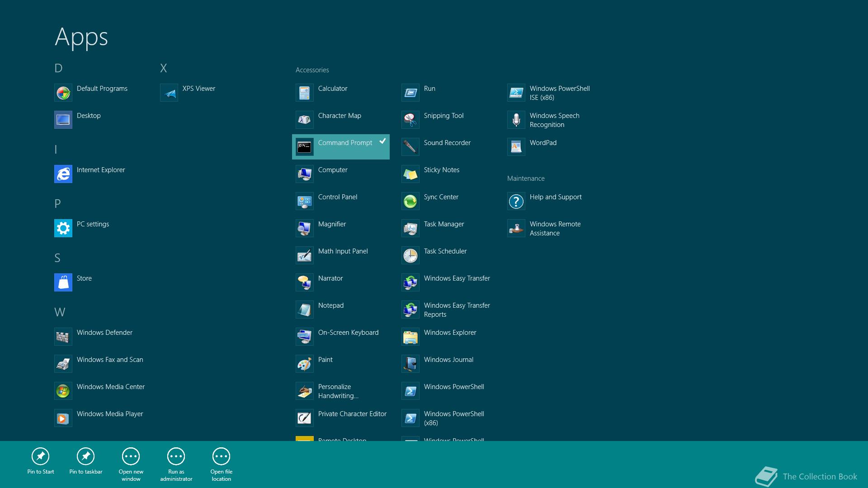Open Sound Recorder icon

(410, 147)
